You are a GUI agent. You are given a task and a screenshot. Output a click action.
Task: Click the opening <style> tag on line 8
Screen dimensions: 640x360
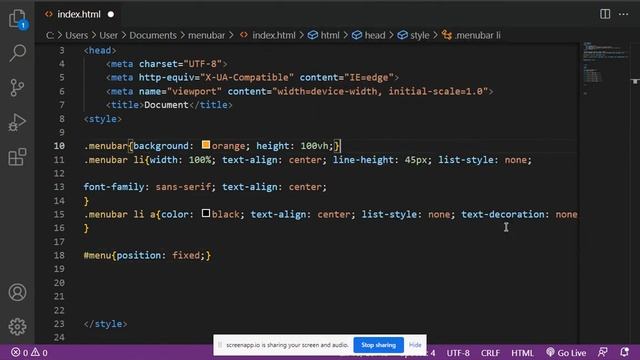pyautogui.click(x=102, y=119)
